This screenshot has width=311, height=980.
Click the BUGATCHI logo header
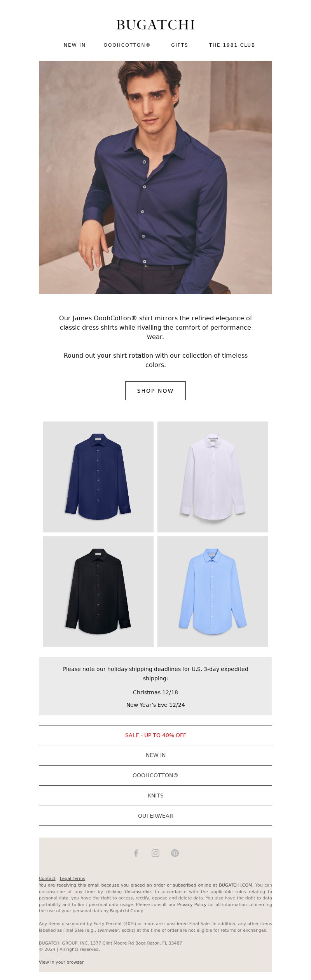pos(155,25)
